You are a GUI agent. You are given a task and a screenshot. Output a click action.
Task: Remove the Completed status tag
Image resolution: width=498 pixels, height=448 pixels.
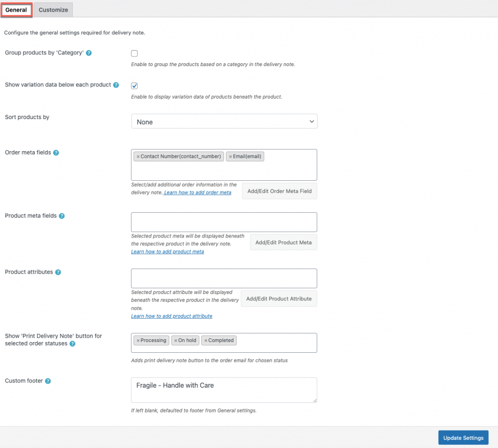pyautogui.click(x=206, y=341)
